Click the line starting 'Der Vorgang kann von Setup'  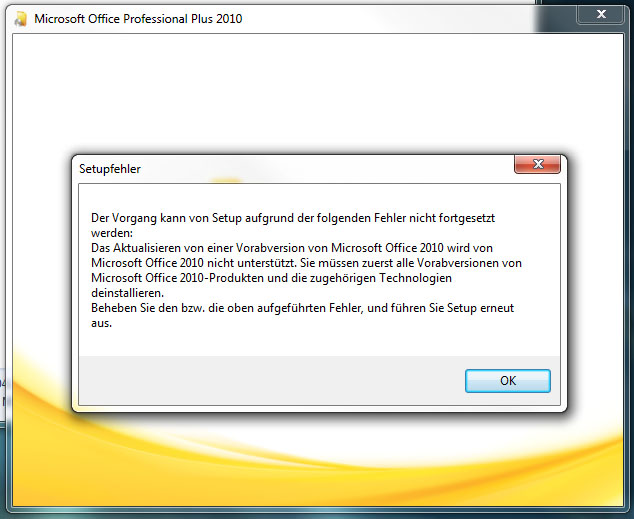(x=293, y=218)
